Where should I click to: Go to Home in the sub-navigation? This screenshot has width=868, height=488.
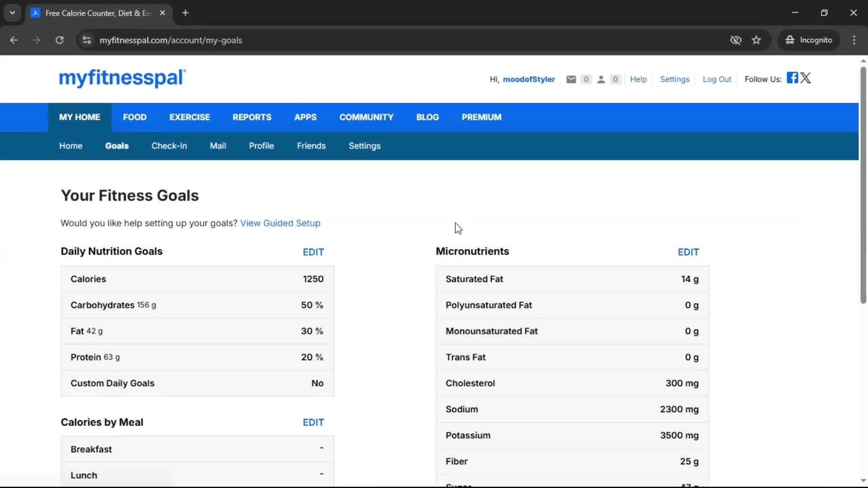click(x=71, y=146)
